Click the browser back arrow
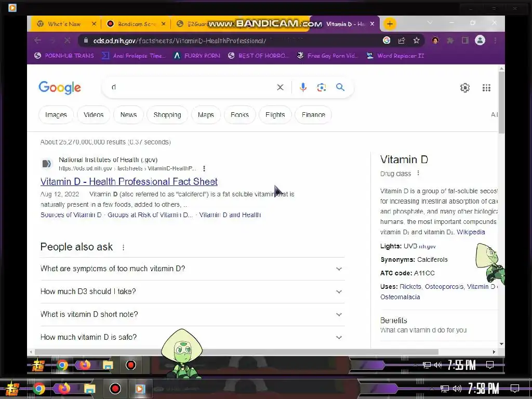 [37, 41]
